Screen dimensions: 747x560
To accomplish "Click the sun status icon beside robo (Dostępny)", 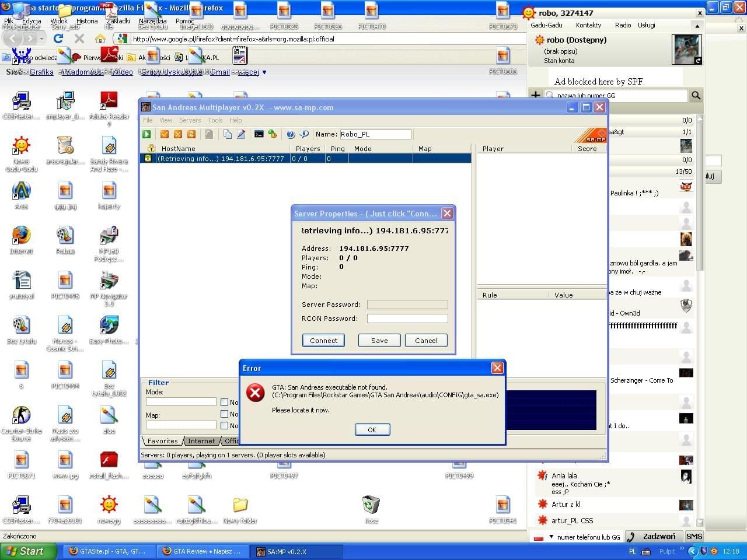I will (539, 40).
